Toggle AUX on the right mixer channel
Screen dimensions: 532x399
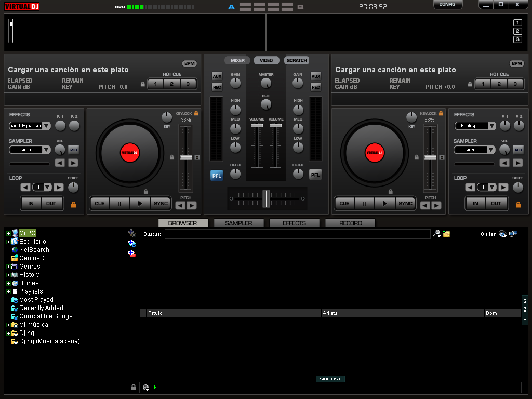[x=315, y=76]
